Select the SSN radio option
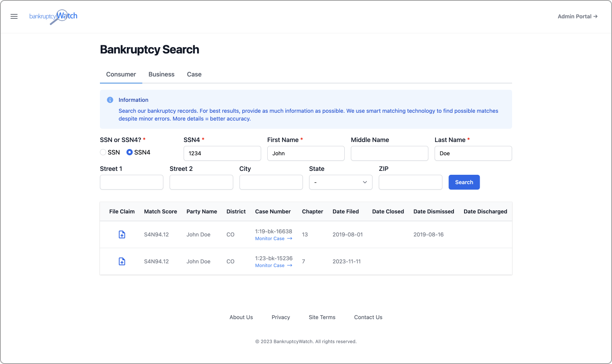The image size is (612, 364). click(x=103, y=152)
